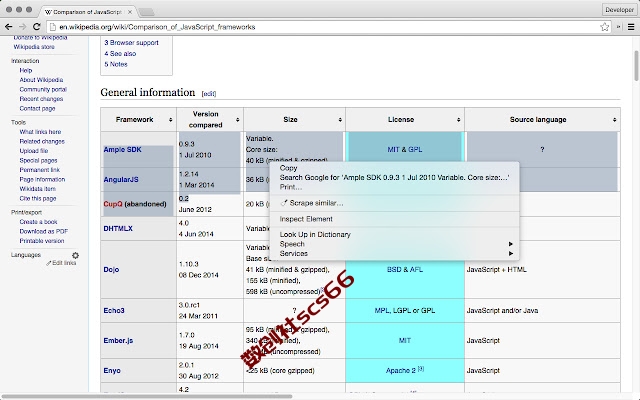
Task: Sort table by Framework column arrows
Action: tap(171, 120)
